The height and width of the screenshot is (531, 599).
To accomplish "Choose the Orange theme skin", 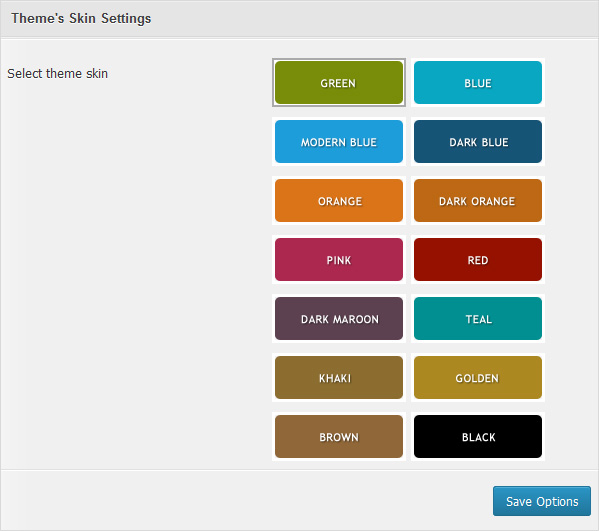I will [339, 201].
